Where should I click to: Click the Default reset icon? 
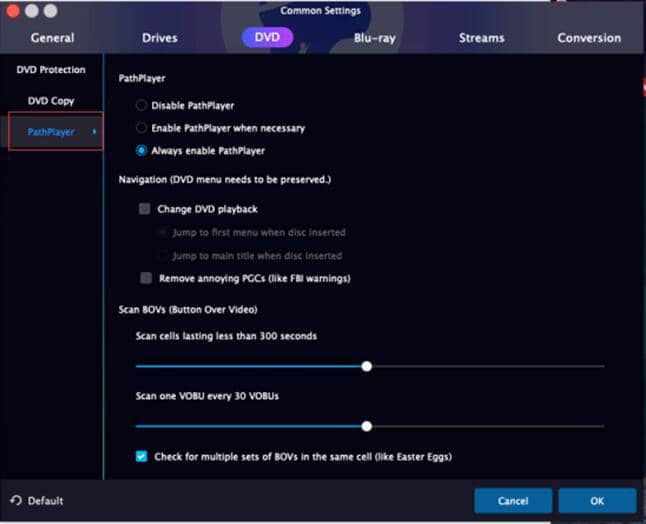coord(16,501)
